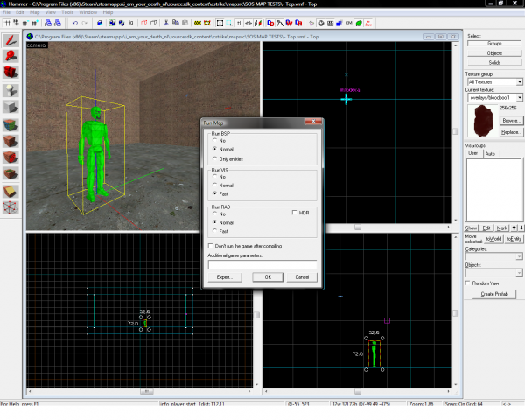The width and height of the screenshot is (525, 420).
Task: Click the Expert... button
Action: [x=223, y=276]
